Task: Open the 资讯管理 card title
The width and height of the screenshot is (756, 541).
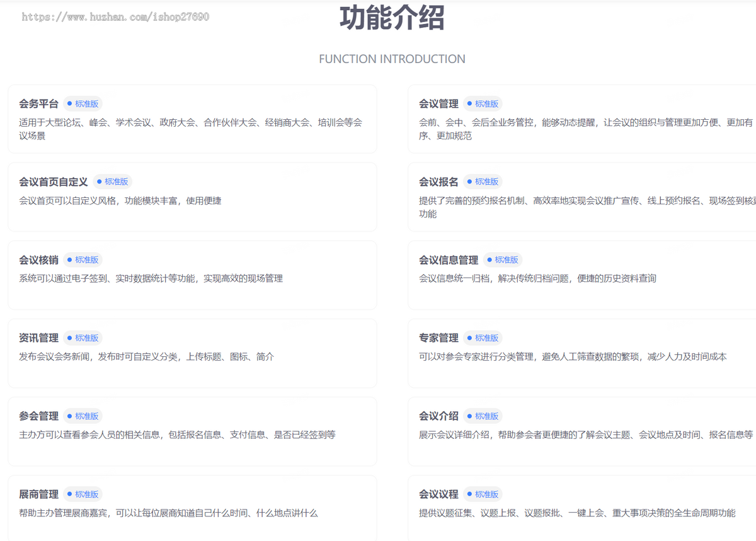Action: (x=38, y=338)
